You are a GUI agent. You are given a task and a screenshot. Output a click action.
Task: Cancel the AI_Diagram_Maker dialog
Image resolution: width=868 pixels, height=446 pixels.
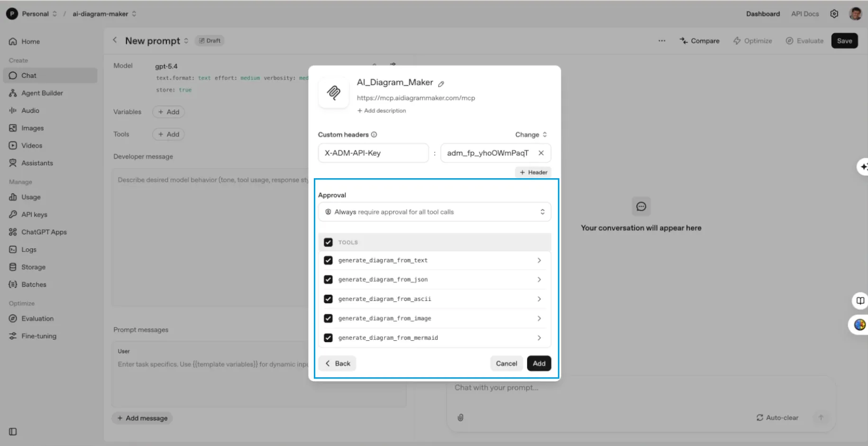506,363
